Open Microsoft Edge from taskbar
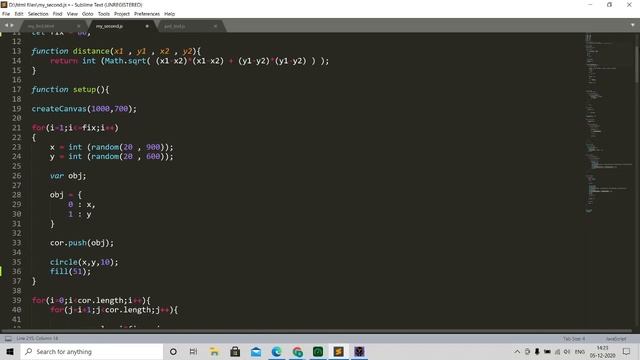Screen dimensions: 640x360 coord(277,351)
